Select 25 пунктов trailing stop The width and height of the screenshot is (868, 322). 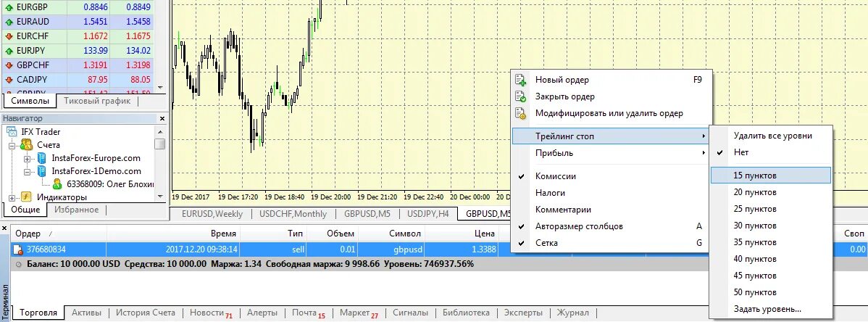click(x=771, y=209)
